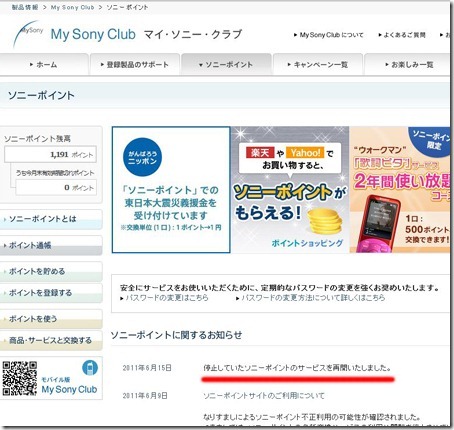Click the My Sony Club breadcrumb
Viewport: 454px width, 430px height.
[72, 7]
